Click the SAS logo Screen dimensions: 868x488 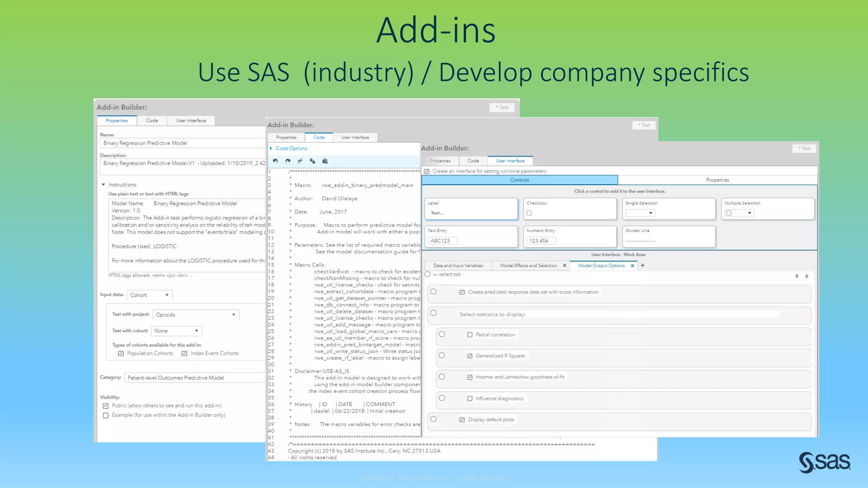(824, 462)
